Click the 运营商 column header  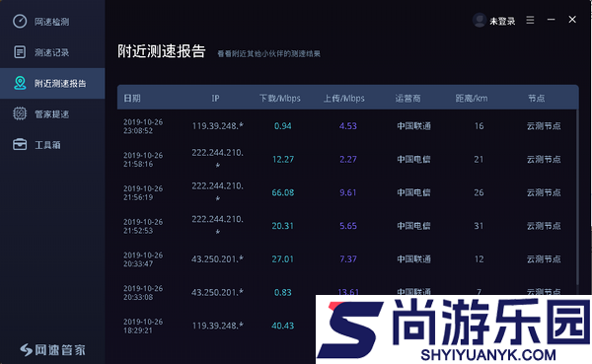click(407, 99)
